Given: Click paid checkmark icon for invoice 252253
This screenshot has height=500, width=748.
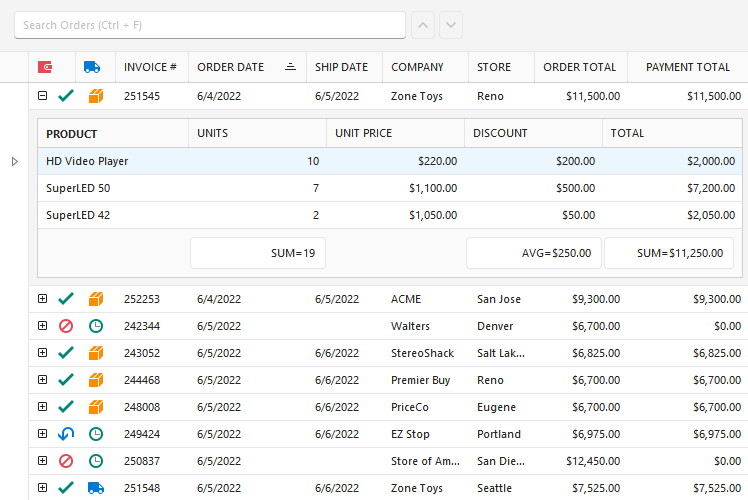Looking at the screenshot, I should pyautogui.click(x=66, y=299).
